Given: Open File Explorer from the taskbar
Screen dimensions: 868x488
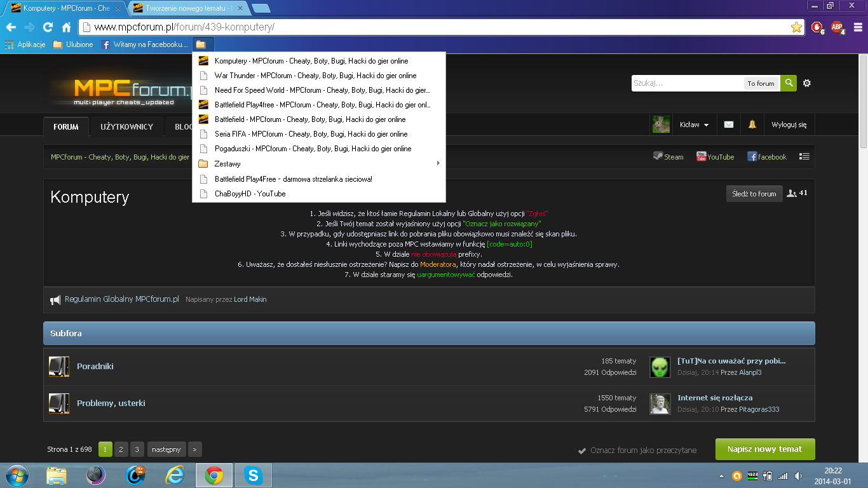Looking at the screenshot, I should [56, 475].
